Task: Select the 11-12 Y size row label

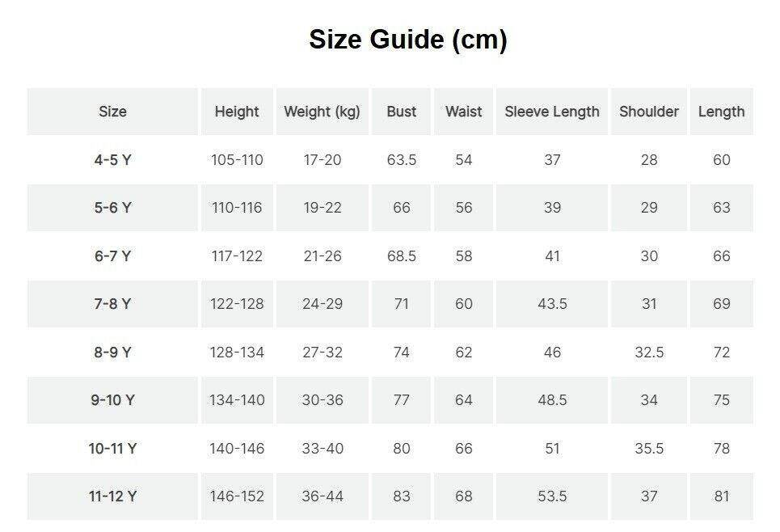Action: [112, 496]
